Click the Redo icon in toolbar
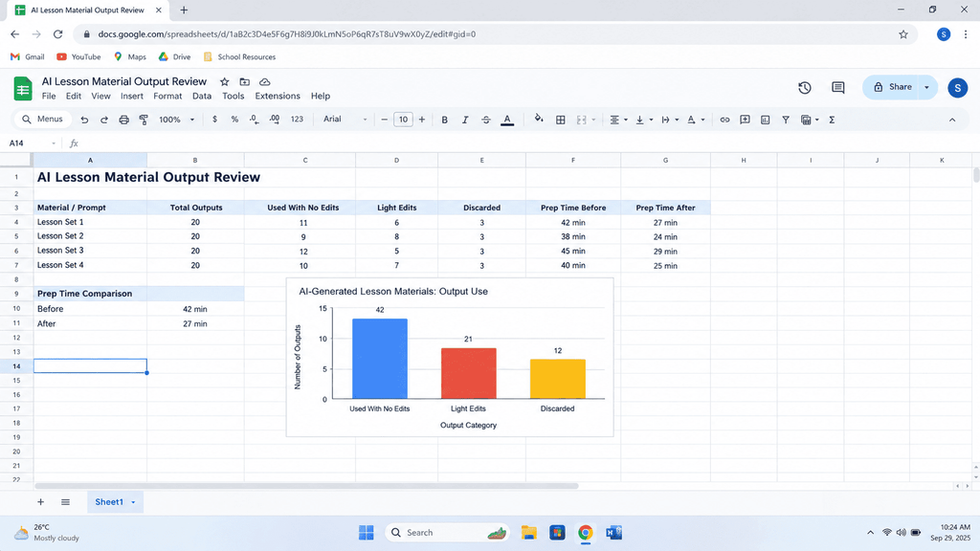The height and width of the screenshot is (551, 980). (103, 120)
